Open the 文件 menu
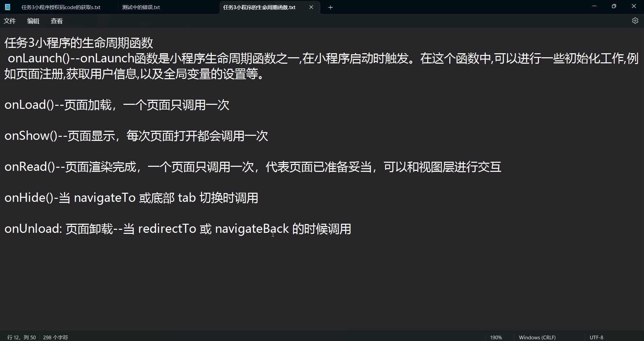This screenshot has height=341, width=644. click(x=10, y=21)
